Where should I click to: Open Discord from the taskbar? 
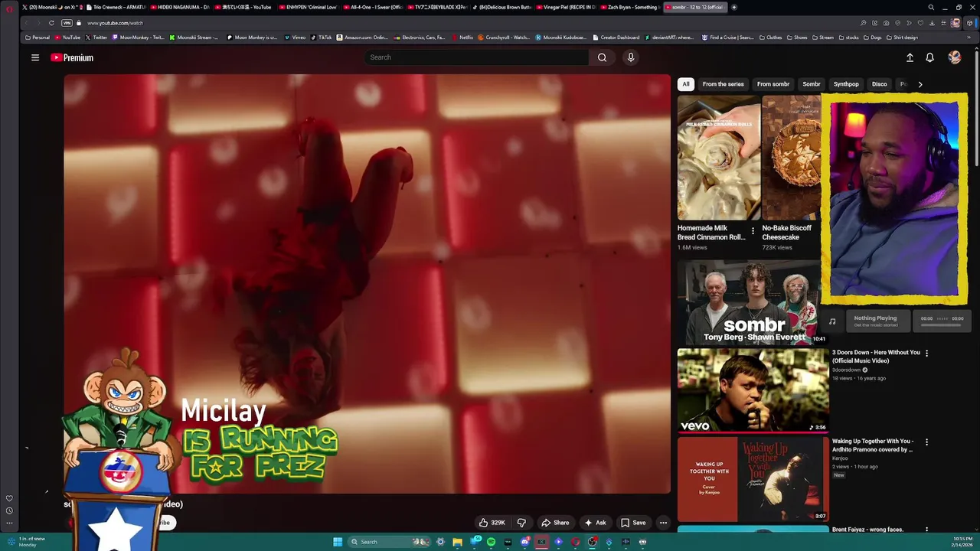(x=524, y=542)
